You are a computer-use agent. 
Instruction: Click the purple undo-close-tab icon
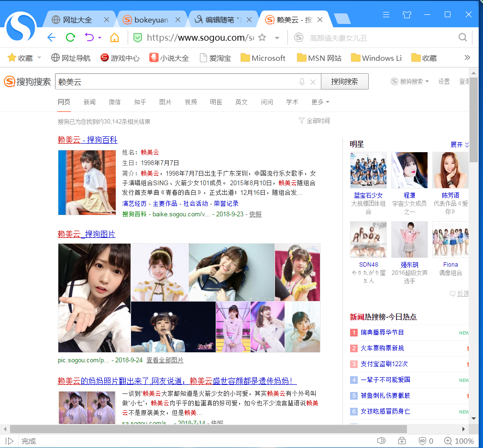89,38
